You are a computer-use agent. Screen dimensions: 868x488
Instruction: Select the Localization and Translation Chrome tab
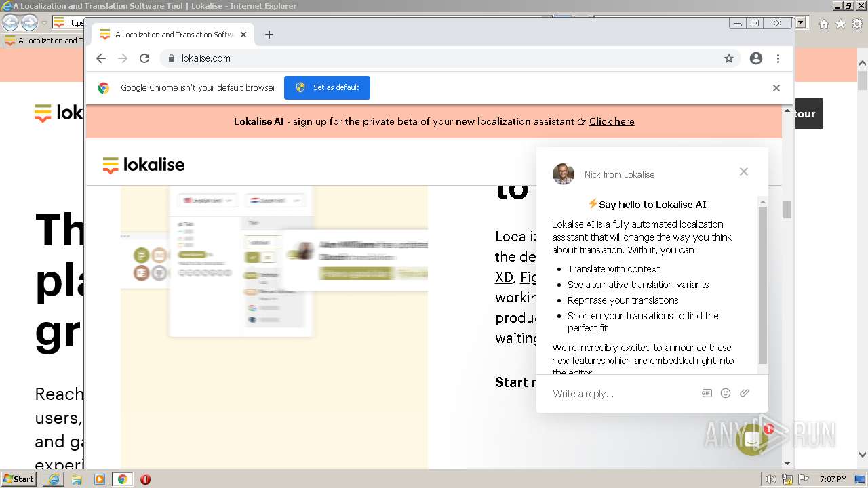tap(173, 35)
